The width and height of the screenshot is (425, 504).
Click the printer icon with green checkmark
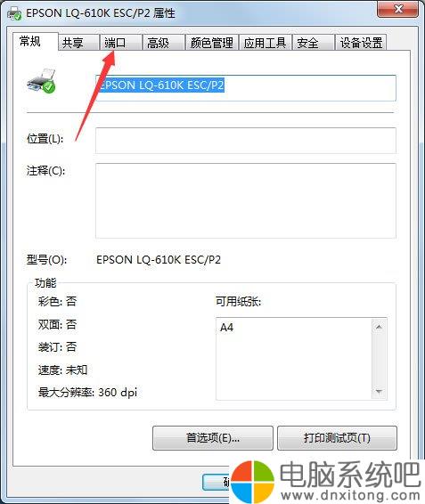point(41,81)
